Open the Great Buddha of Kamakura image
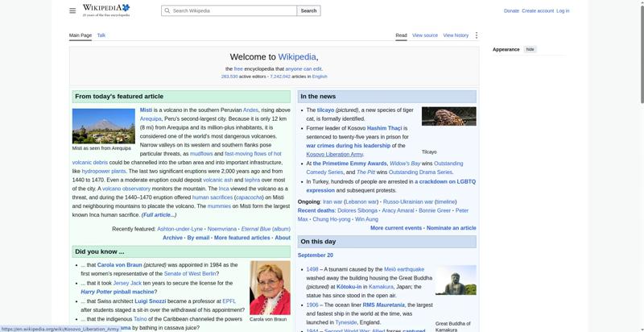 (x=456, y=280)
